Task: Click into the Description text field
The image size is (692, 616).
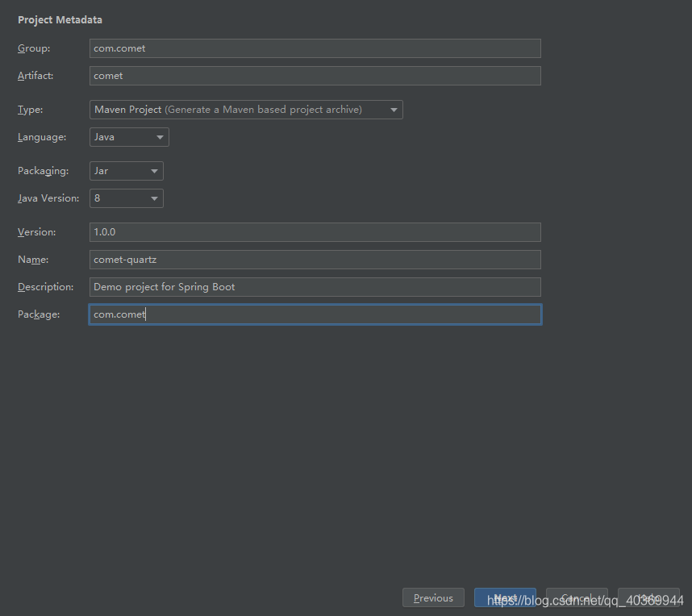Action: pyautogui.click(x=315, y=287)
